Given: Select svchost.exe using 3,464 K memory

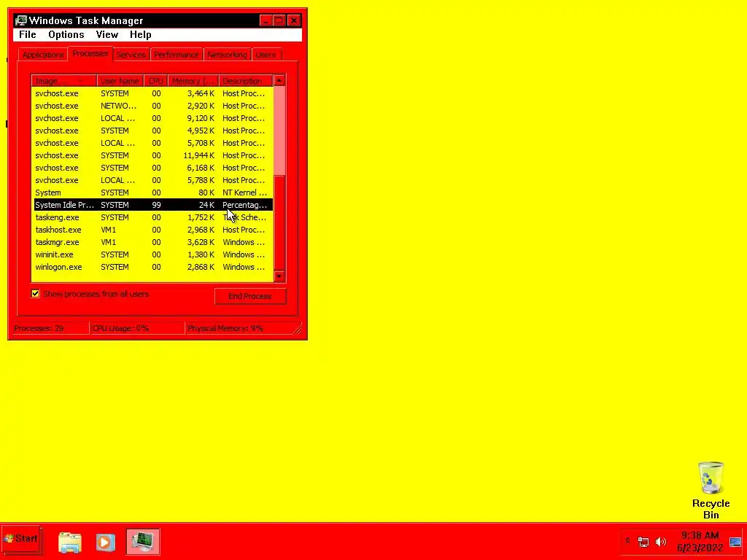Looking at the screenshot, I should coord(152,93).
